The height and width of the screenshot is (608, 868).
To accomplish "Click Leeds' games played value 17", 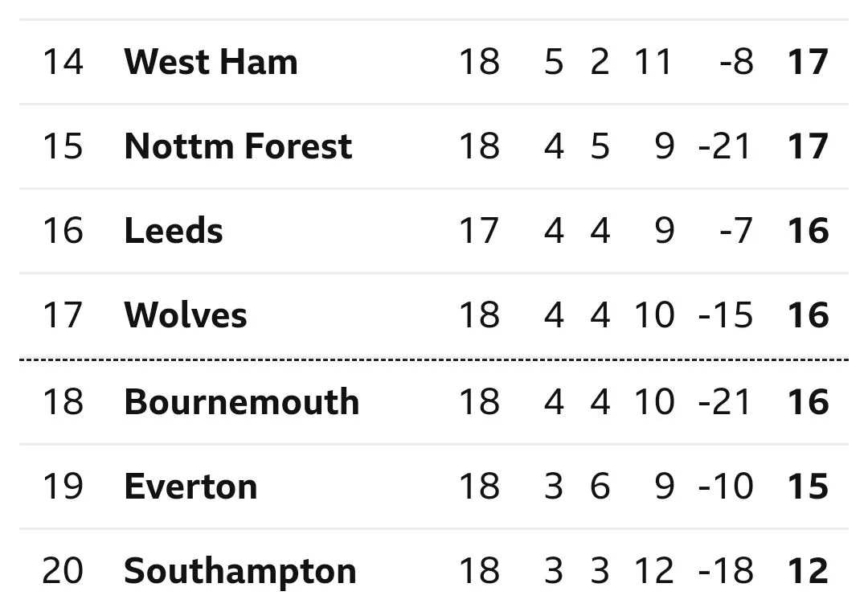I will point(479,232).
